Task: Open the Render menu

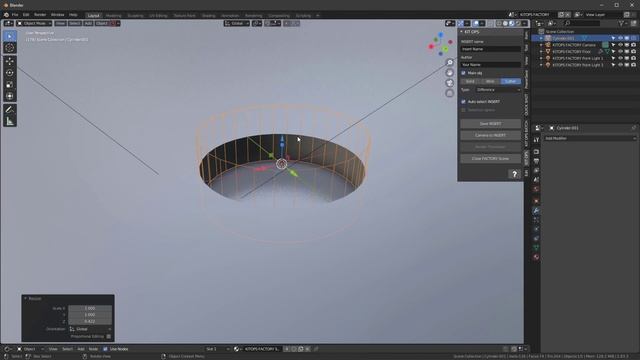Action: click(x=40, y=15)
